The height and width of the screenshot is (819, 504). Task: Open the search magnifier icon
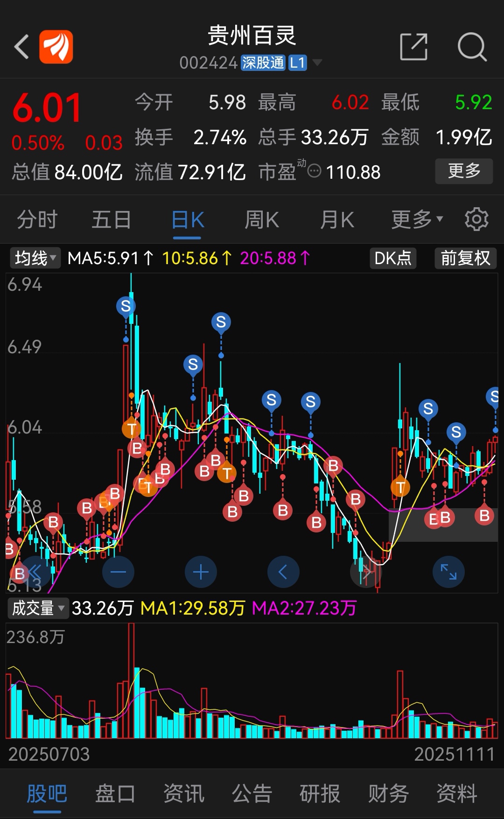click(x=472, y=47)
